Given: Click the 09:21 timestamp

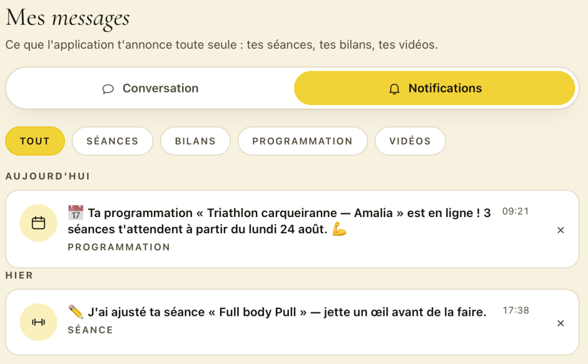Looking at the screenshot, I should pyautogui.click(x=516, y=211).
